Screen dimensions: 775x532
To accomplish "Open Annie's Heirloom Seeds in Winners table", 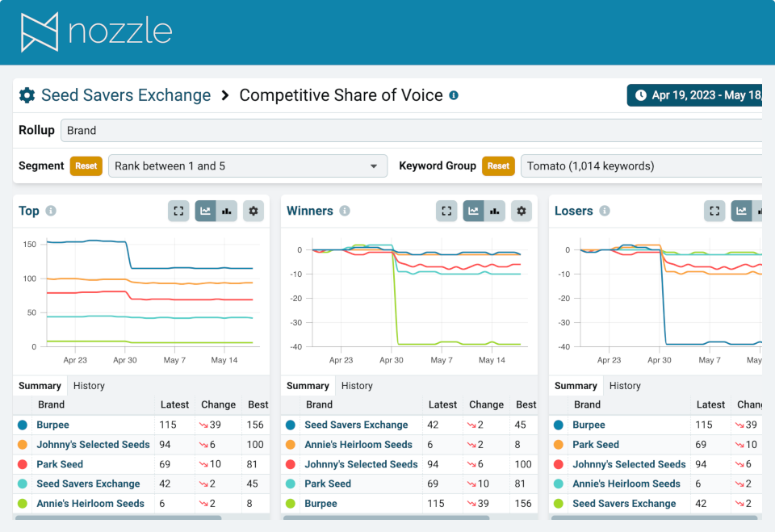I will pos(358,445).
